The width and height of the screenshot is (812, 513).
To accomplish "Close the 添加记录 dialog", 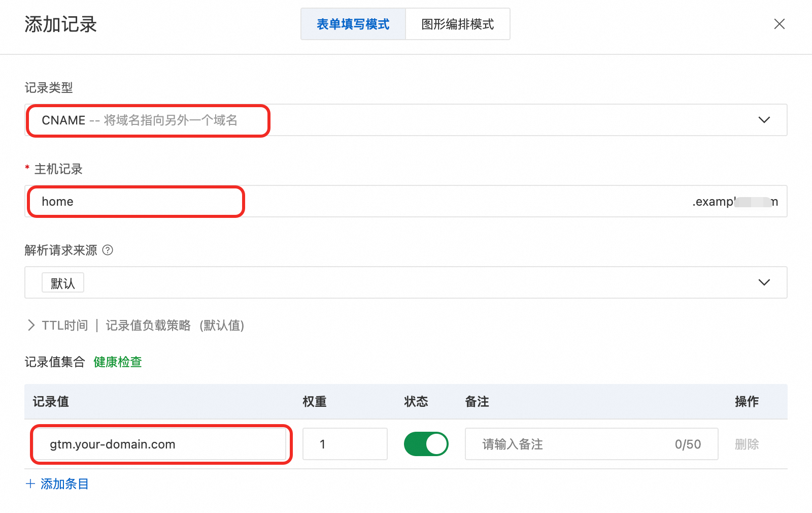I will pos(779,24).
